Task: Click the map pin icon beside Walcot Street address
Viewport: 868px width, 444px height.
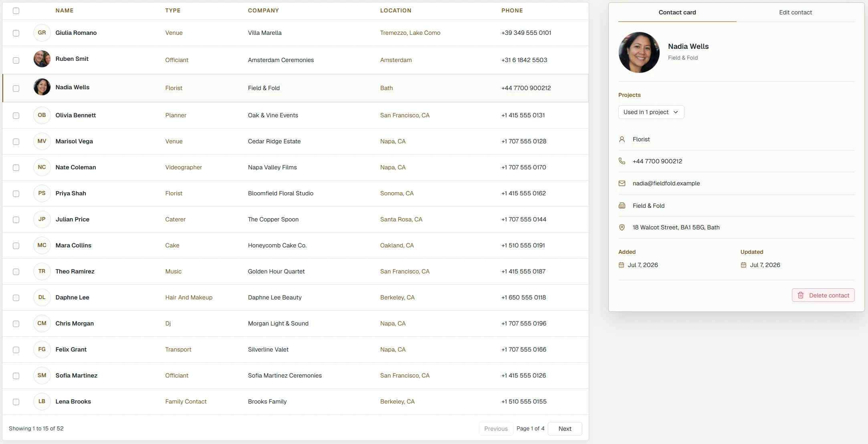Action: tap(622, 227)
